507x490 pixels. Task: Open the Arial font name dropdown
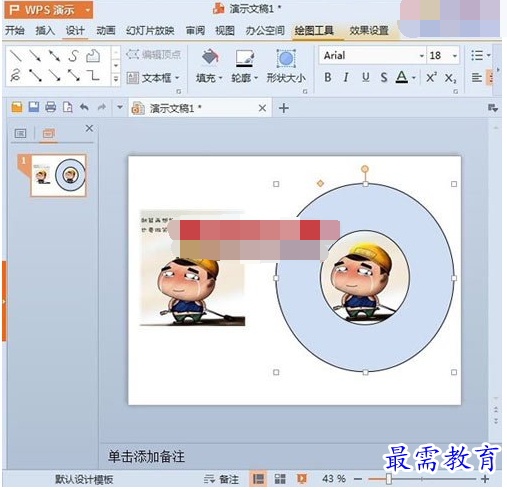point(422,56)
